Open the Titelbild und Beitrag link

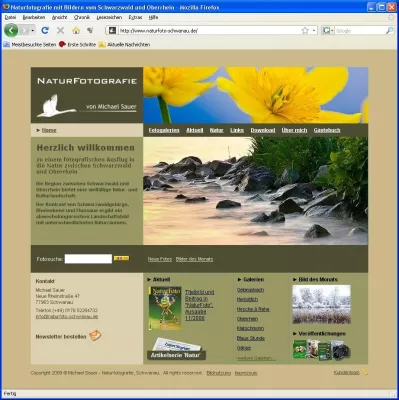(199, 305)
